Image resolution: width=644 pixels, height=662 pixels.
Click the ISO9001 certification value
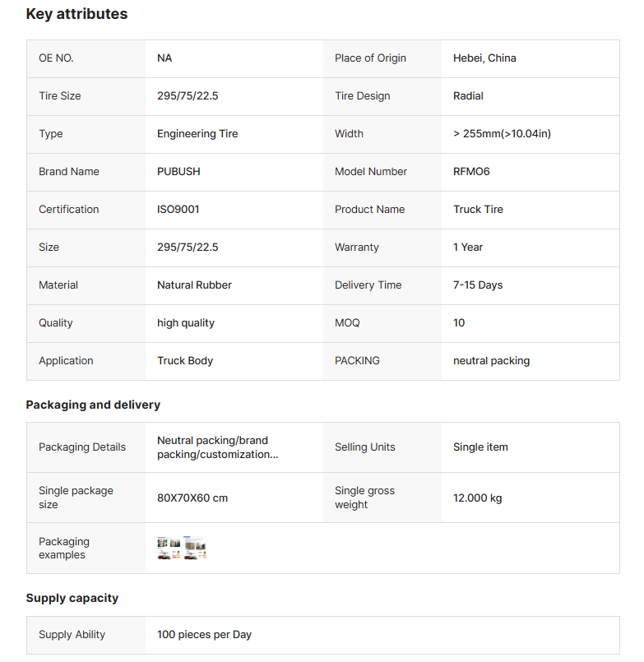178,210
